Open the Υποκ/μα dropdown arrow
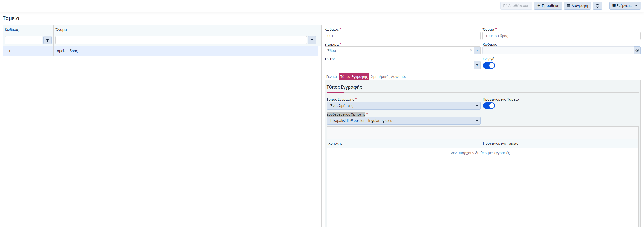This screenshot has width=644, height=227. tap(477, 50)
